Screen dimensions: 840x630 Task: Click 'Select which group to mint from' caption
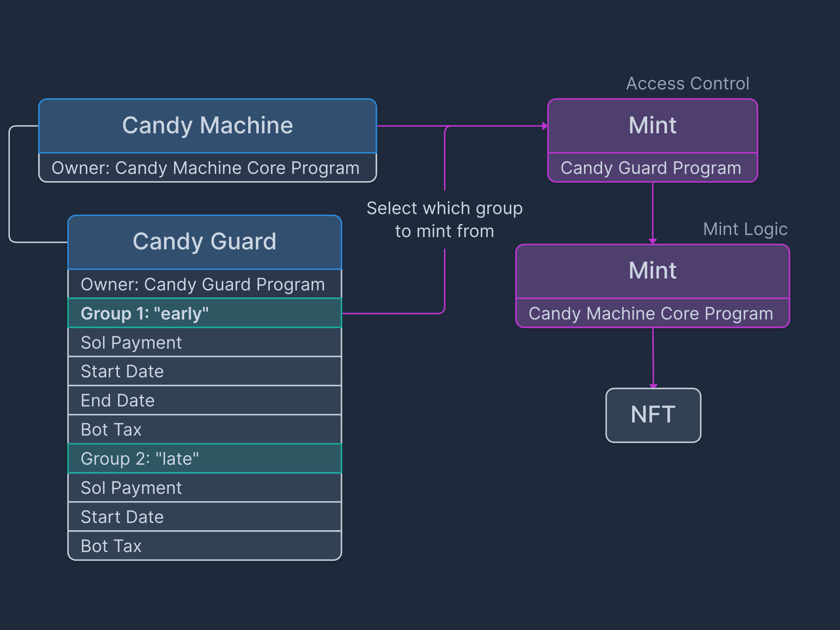pyautogui.click(x=445, y=220)
